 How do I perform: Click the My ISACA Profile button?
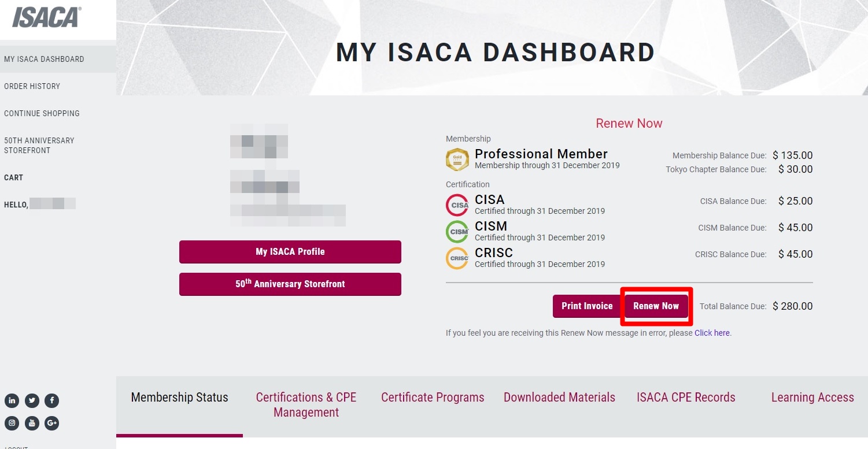tap(290, 252)
